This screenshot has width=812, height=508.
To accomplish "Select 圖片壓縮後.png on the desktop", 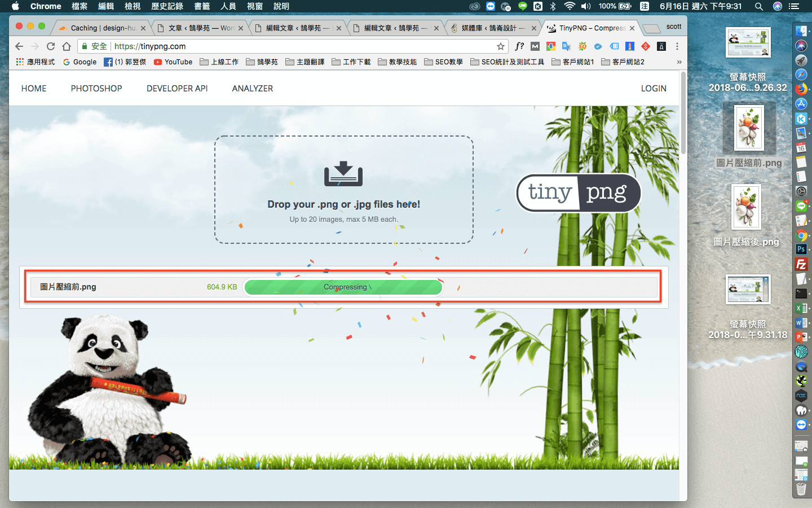I will 747,216.
